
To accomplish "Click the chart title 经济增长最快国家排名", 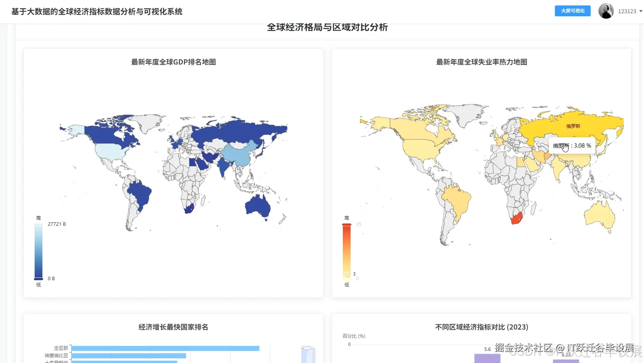I will tap(172, 327).
